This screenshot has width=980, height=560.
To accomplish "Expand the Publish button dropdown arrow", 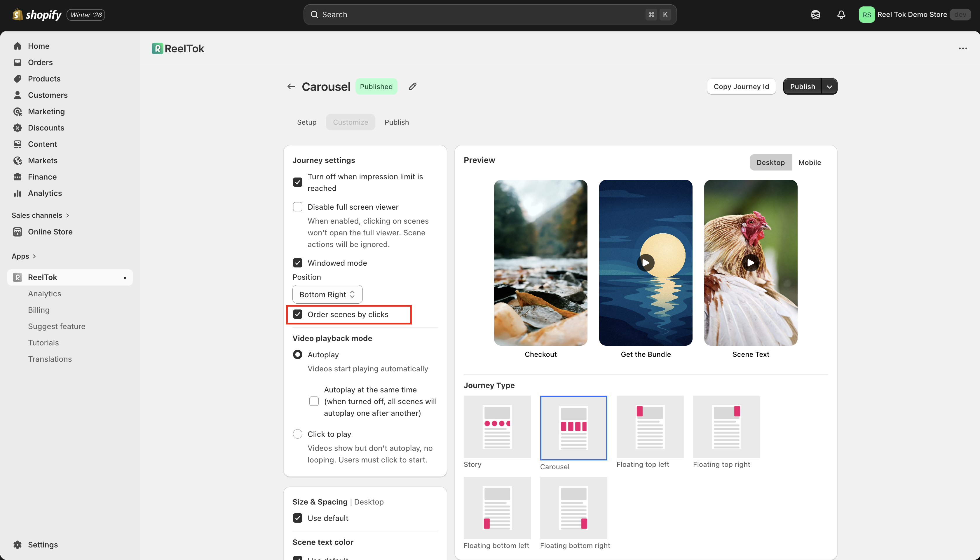I will 829,86.
